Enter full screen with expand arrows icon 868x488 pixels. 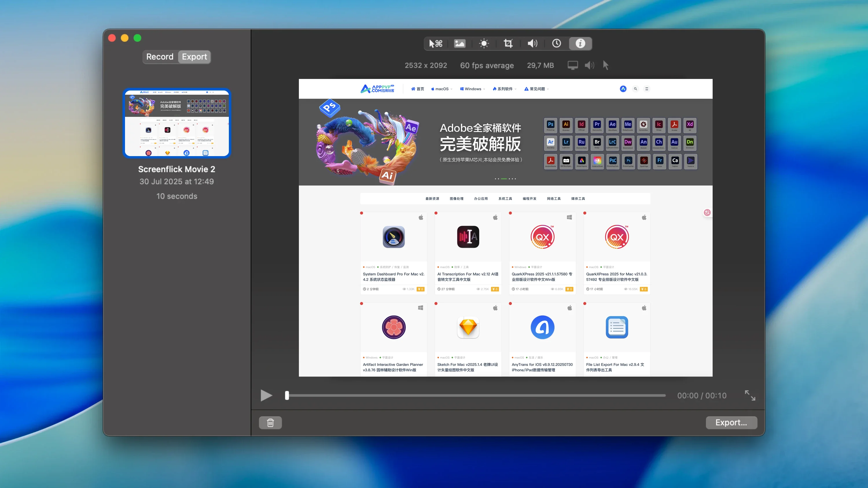(x=750, y=395)
